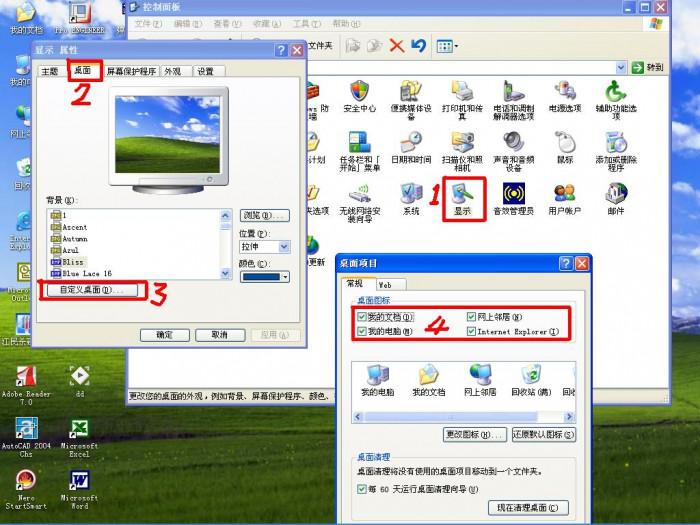Select 我的电脑 icon in preview list
The width and height of the screenshot is (700, 525).
pyautogui.click(x=378, y=380)
